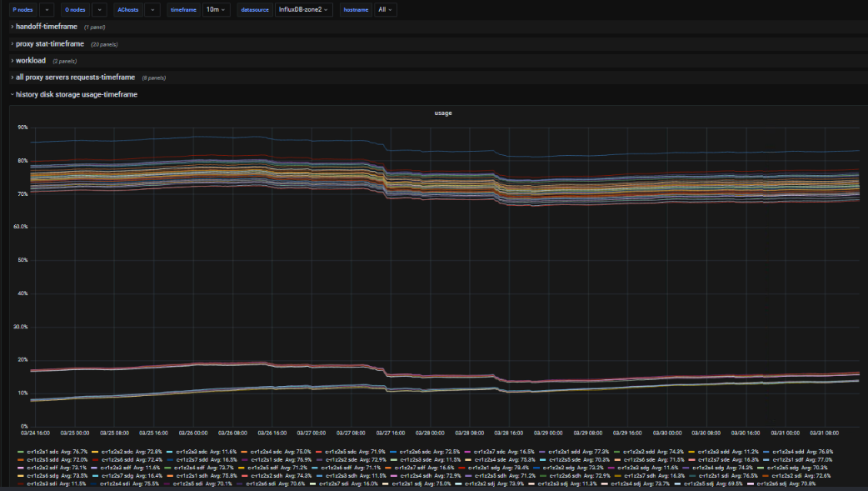Collapse history disk storage usage-timeframe row
Image resolution: width=868 pixels, height=491 pixels.
coord(76,94)
